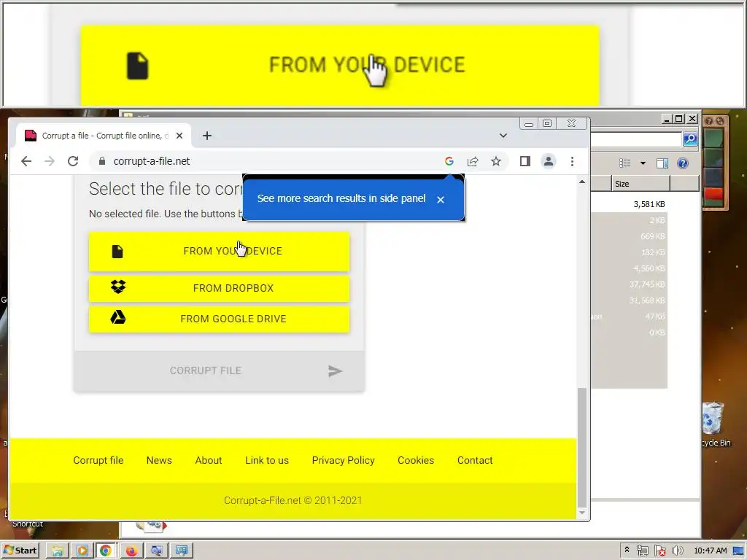This screenshot has width=747, height=560.
Task: Click the send arrow icon on Corrupt File
Action: (335, 371)
